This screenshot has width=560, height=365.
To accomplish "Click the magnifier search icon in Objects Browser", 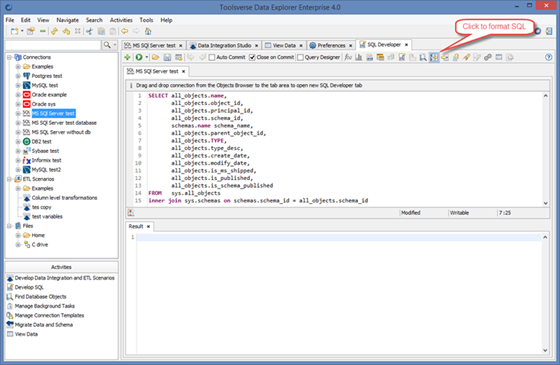I will click(107, 45).
